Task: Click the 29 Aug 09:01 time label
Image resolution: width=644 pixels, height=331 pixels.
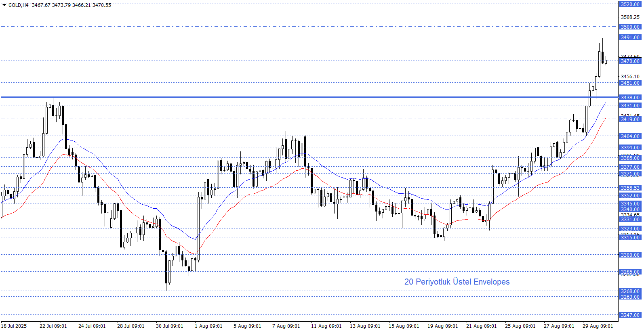Action: tap(598, 326)
